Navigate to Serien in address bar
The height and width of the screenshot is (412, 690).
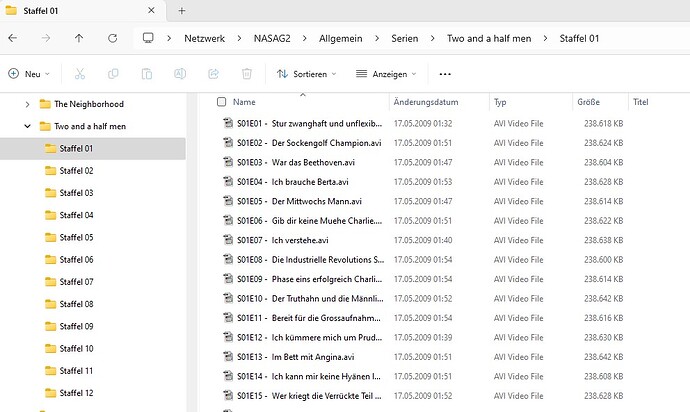[x=404, y=38]
